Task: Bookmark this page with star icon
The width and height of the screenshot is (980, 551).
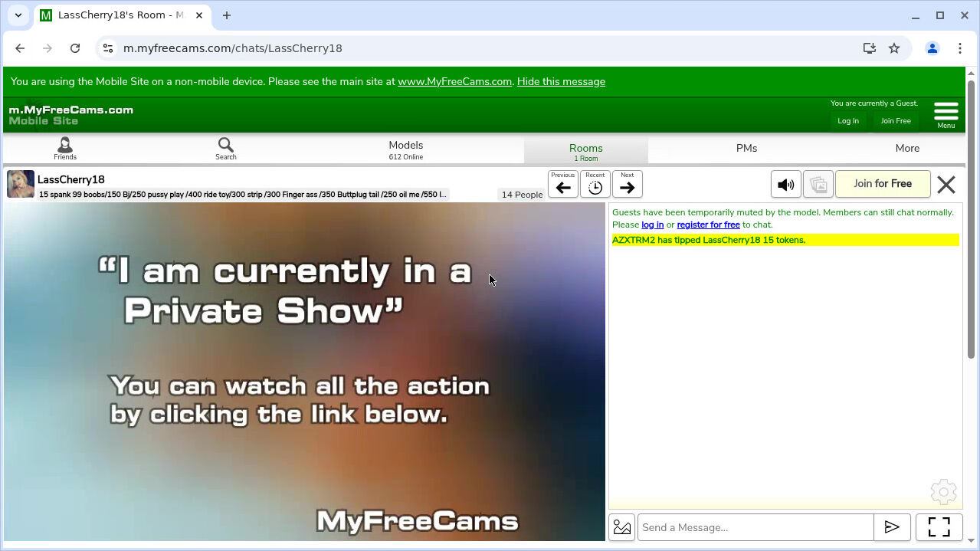Action: point(894,48)
